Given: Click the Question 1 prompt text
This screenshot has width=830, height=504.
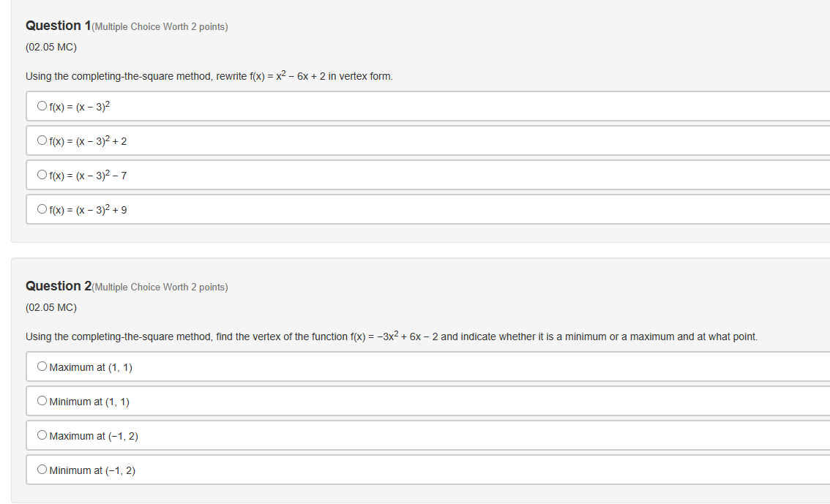Looking at the screenshot, I should [209, 75].
